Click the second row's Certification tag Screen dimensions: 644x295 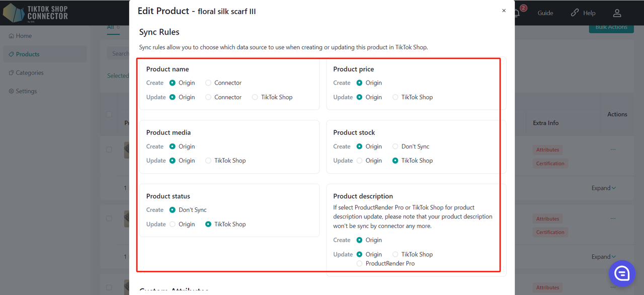point(550,232)
